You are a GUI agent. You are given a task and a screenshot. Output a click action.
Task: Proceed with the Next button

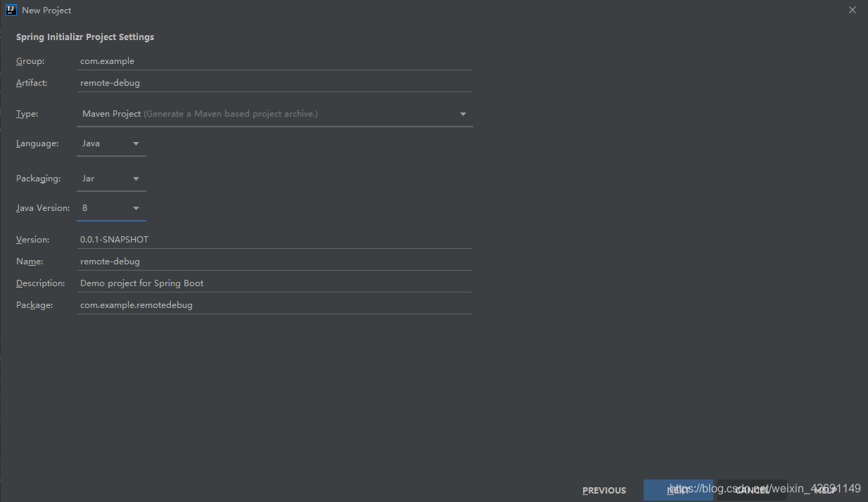678,490
